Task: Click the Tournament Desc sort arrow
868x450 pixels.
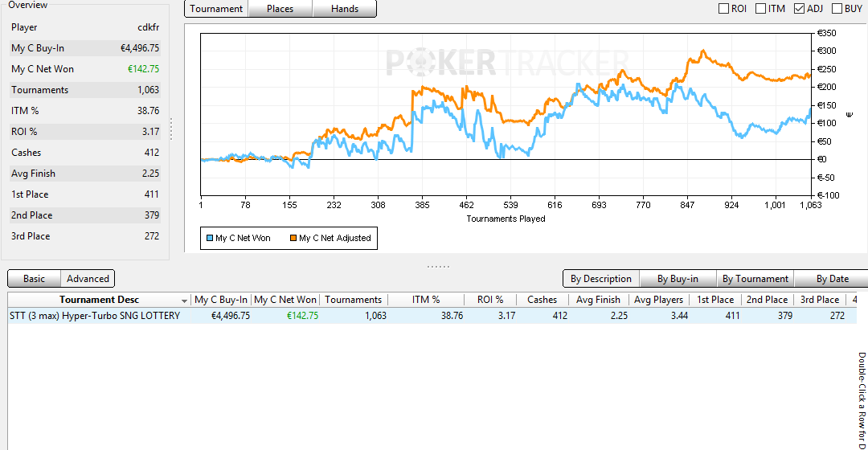Action: (184, 301)
